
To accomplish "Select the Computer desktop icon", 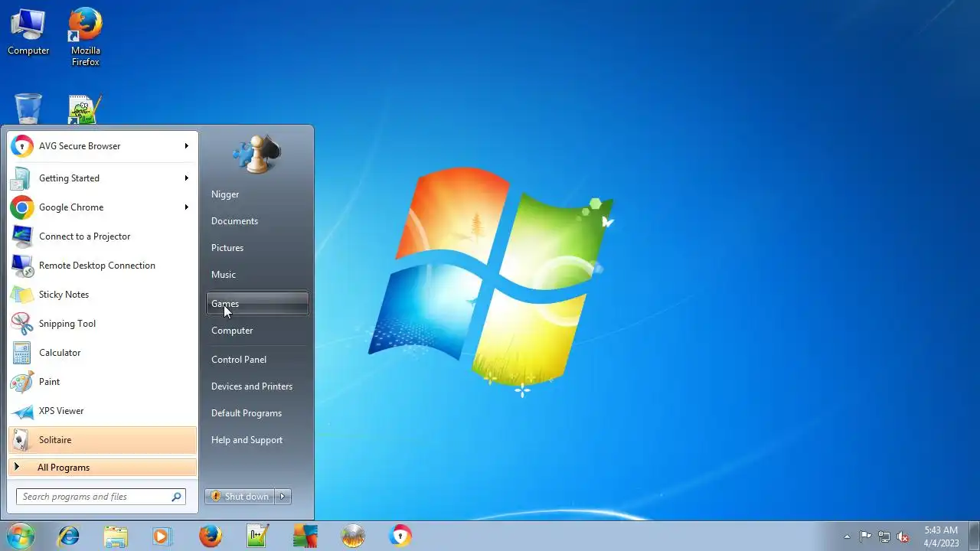I will 28,32.
